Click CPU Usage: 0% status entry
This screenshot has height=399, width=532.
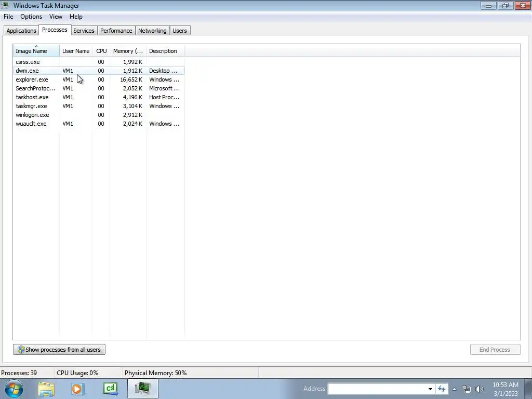(77, 373)
